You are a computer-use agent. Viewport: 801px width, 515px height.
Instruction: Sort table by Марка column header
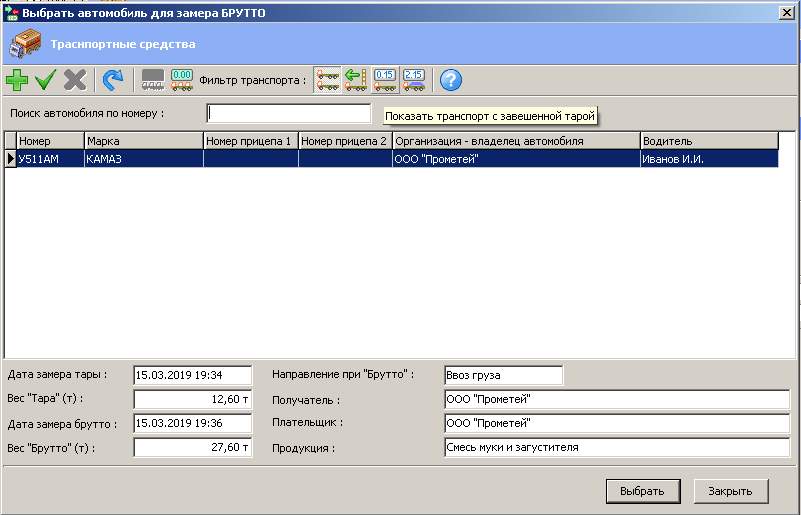point(143,141)
